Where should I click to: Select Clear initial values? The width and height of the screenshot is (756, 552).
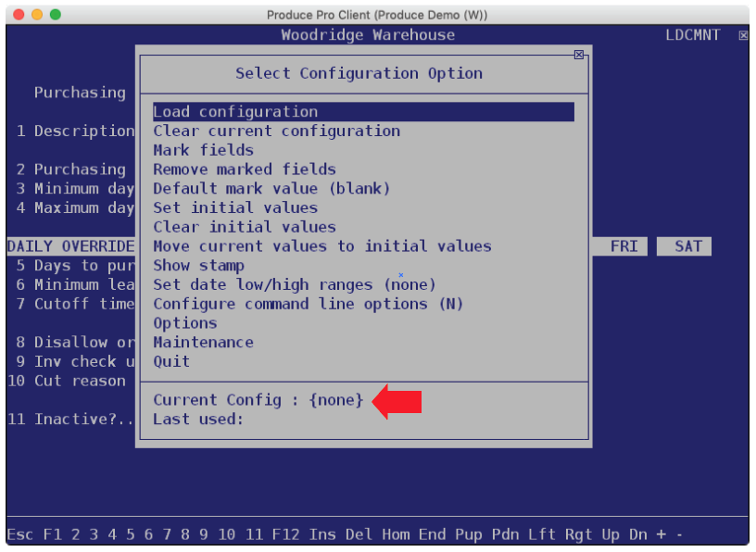[245, 227]
